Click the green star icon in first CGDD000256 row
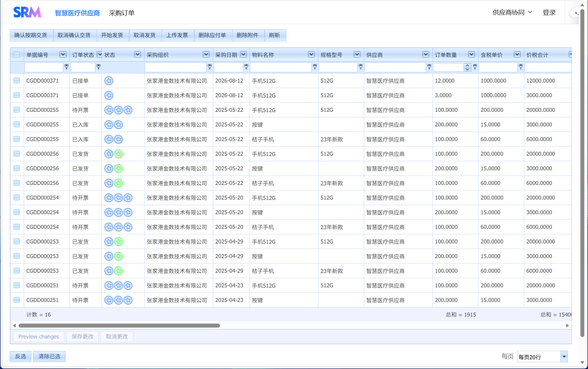Viewport: 588px width, 369px height. point(119,154)
